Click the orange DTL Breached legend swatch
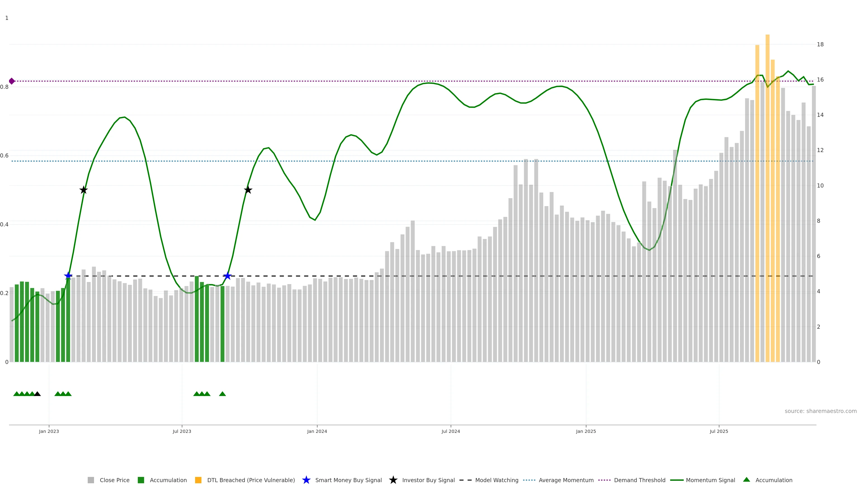The height and width of the screenshot is (488, 868). pyautogui.click(x=198, y=480)
